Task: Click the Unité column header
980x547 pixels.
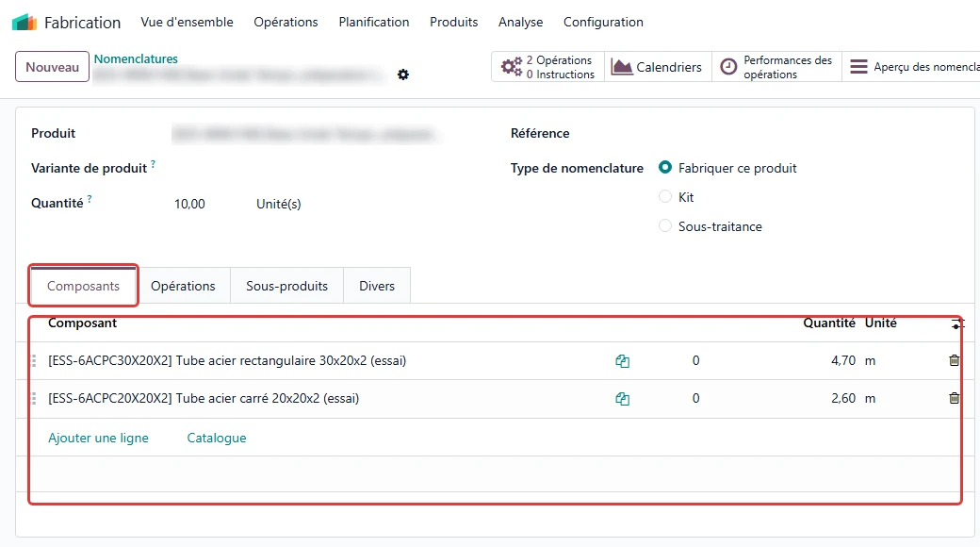Action: [x=881, y=323]
